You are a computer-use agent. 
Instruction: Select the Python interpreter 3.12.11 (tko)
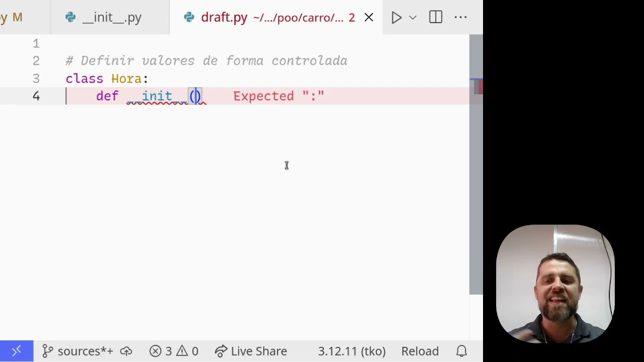tap(352, 351)
